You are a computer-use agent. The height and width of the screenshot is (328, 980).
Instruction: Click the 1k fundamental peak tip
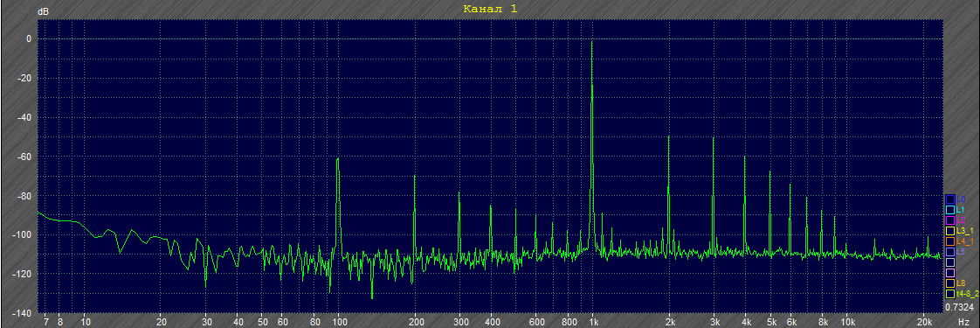click(x=592, y=41)
